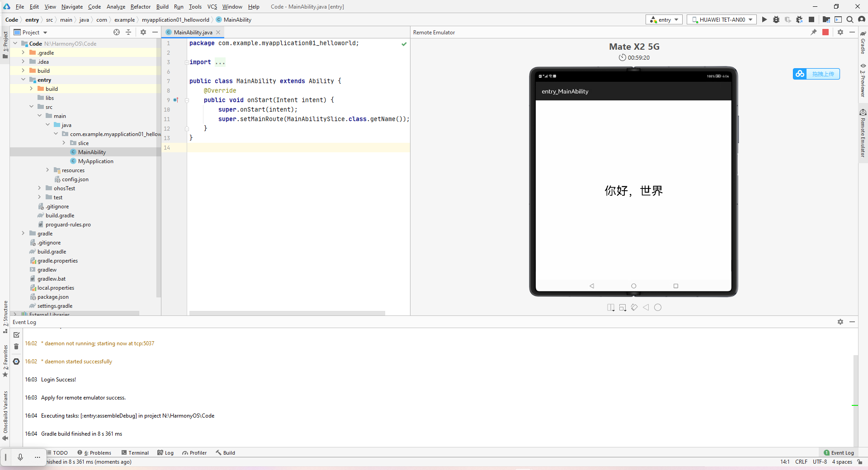The height and width of the screenshot is (470, 868).
Task: Open the Profiler tool window
Action: [194, 453]
